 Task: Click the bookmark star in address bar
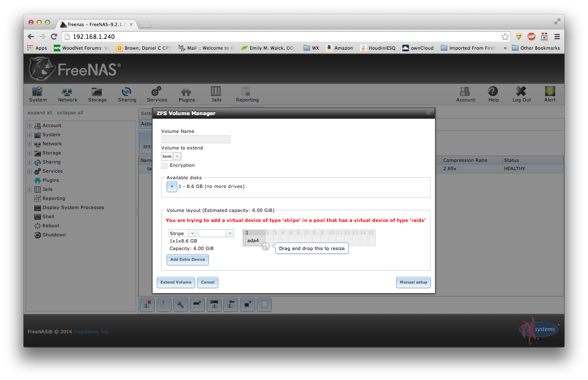[505, 37]
